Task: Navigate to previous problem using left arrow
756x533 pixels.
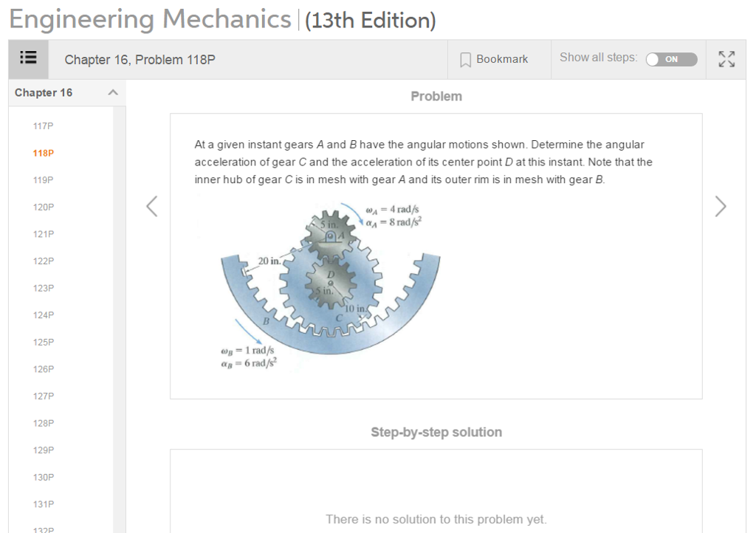Action: click(151, 207)
